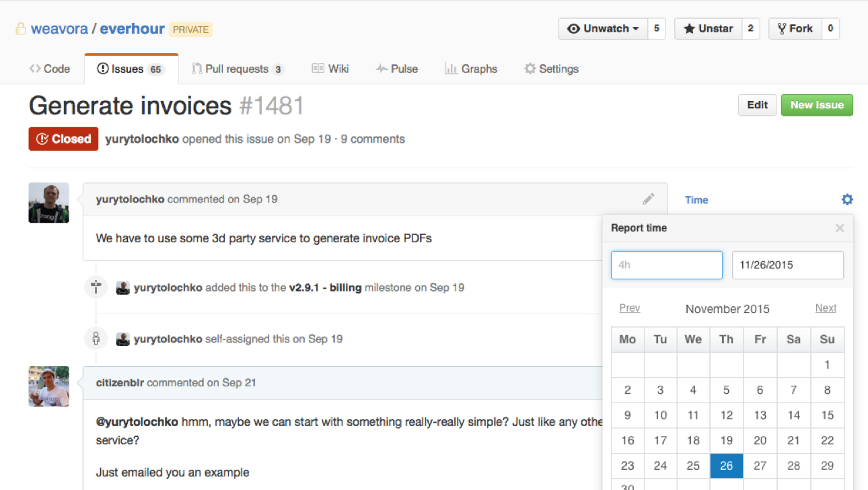This screenshot has width=868, height=490.
Task: Click the private repository lock icon
Action: click(21, 29)
